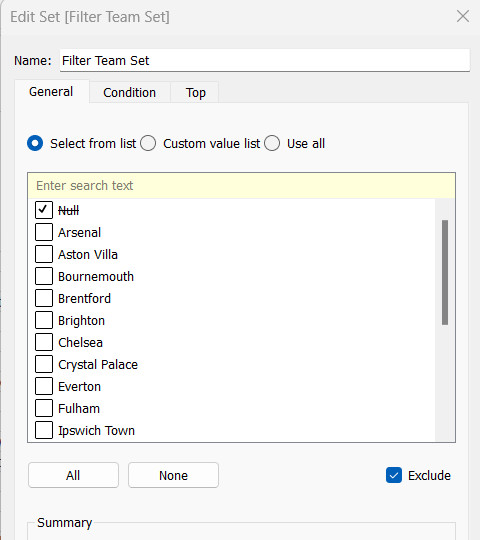The width and height of the screenshot is (480, 540).
Task: Focus the 'Enter search text' box
Action: [x=241, y=186]
